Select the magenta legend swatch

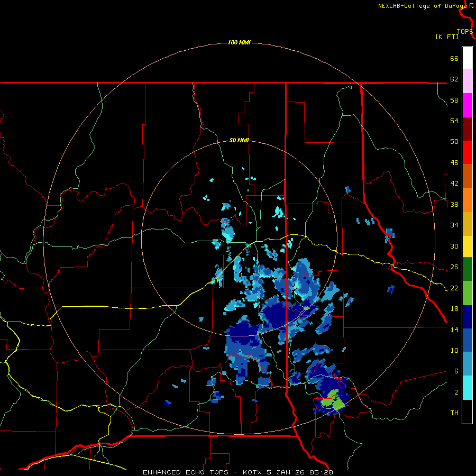click(467, 105)
